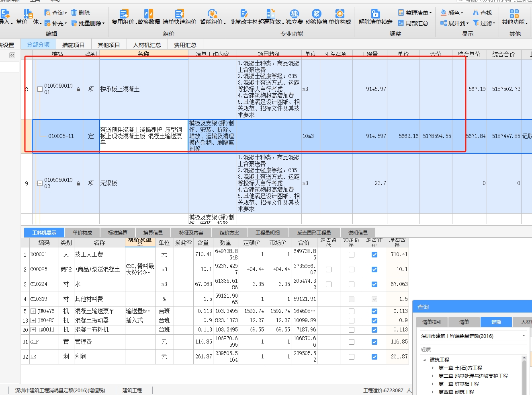Collapse the 建筑工程 tree node
The image size is (532, 395).
(425, 360)
